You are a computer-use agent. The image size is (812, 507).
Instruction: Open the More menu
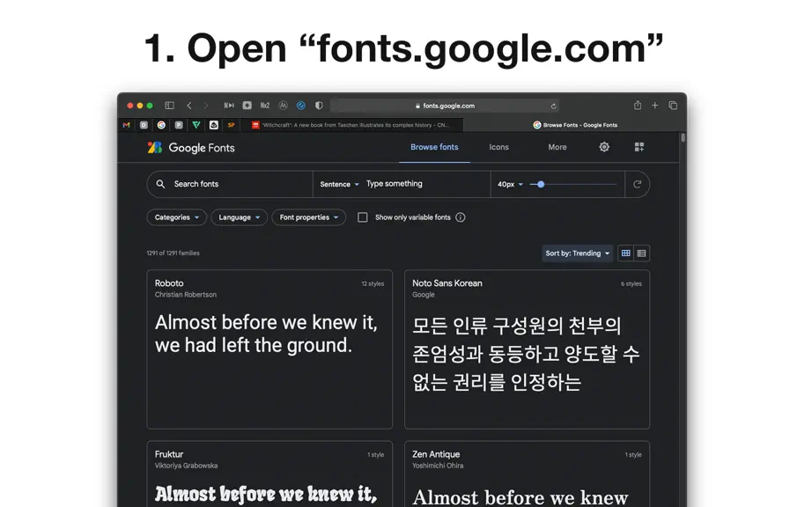tap(557, 147)
